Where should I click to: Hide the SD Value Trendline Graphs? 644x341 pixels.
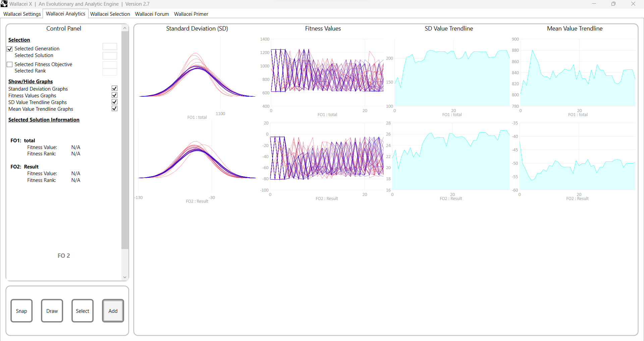click(114, 102)
